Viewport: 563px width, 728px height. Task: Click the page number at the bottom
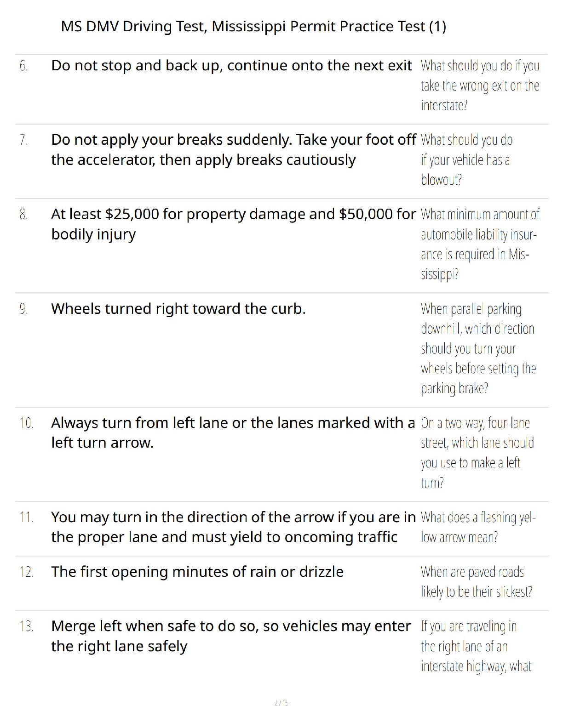[281, 703]
